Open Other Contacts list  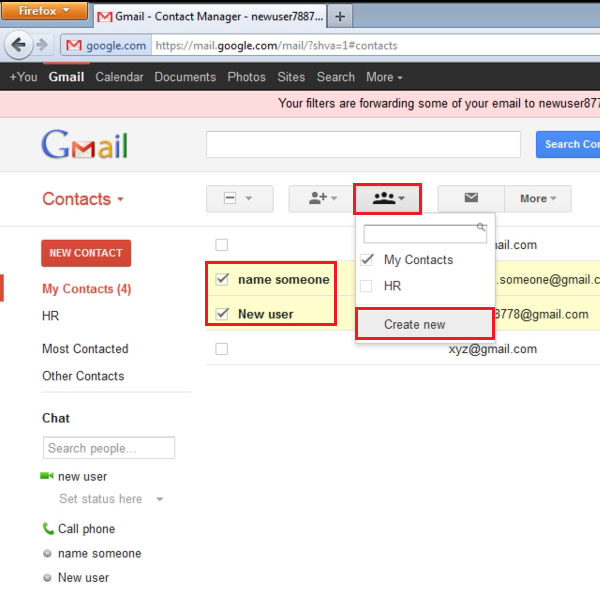click(83, 376)
